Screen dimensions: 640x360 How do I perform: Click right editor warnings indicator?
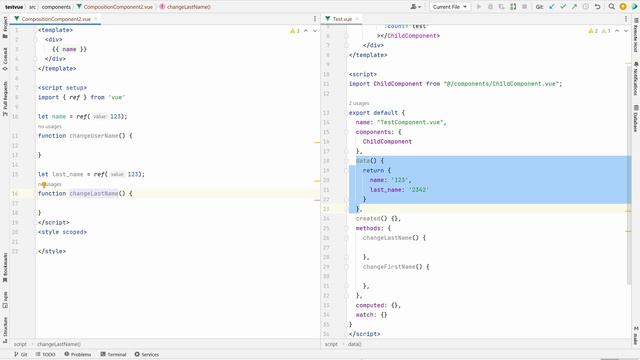[600, 31]
